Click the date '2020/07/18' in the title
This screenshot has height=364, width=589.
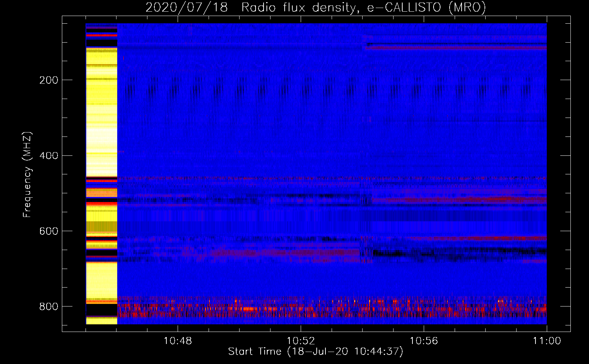[187, 7]
